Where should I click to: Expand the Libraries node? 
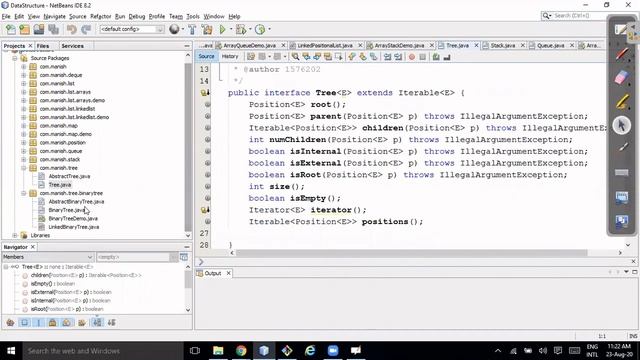coord(15,236)
